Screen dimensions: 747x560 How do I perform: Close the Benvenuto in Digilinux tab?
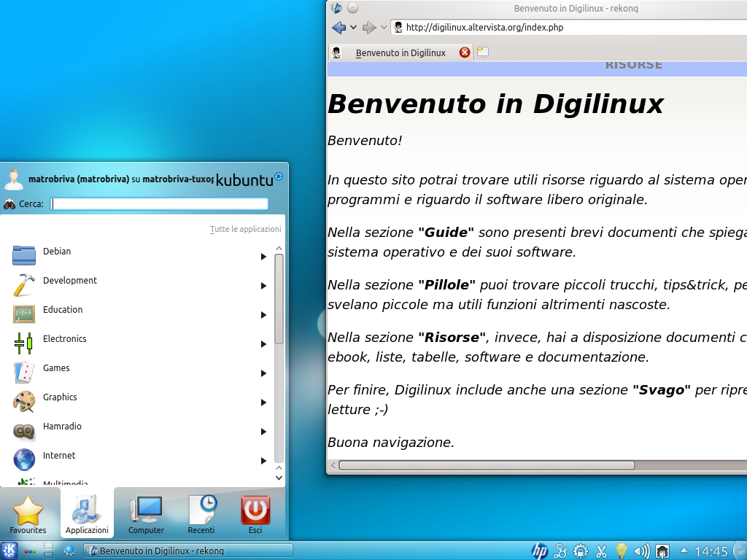pos(465,52)
